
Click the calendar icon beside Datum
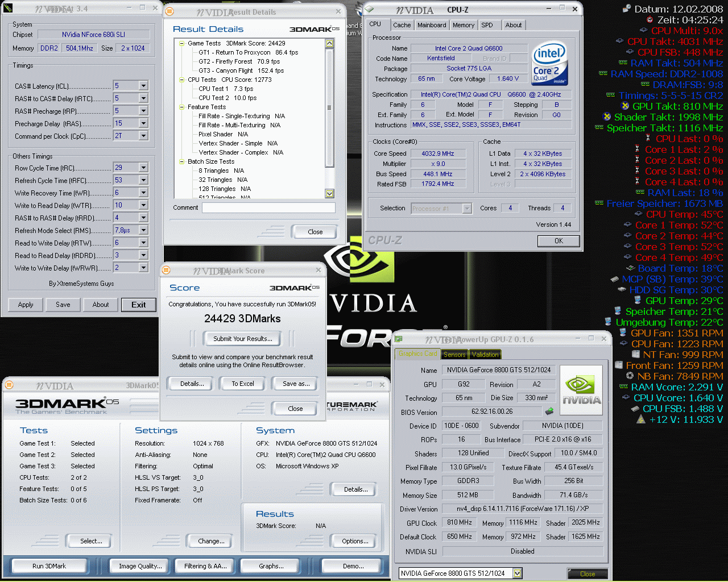click(x=627, y=9)
